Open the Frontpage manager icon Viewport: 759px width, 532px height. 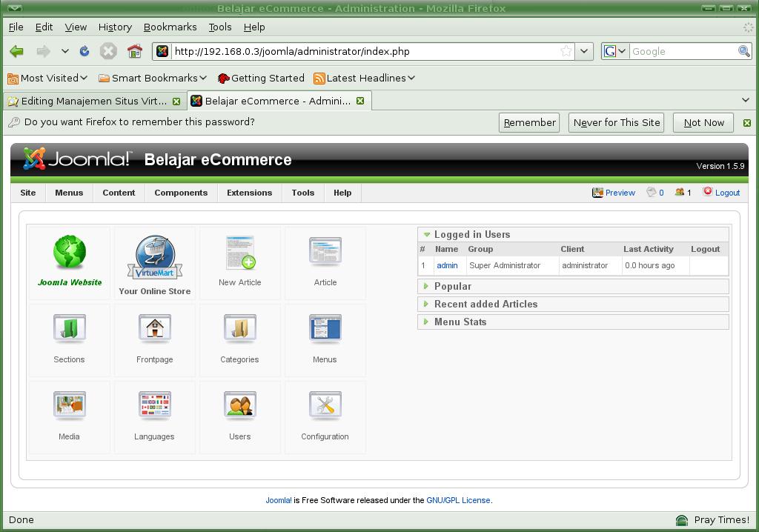point(154,337)
